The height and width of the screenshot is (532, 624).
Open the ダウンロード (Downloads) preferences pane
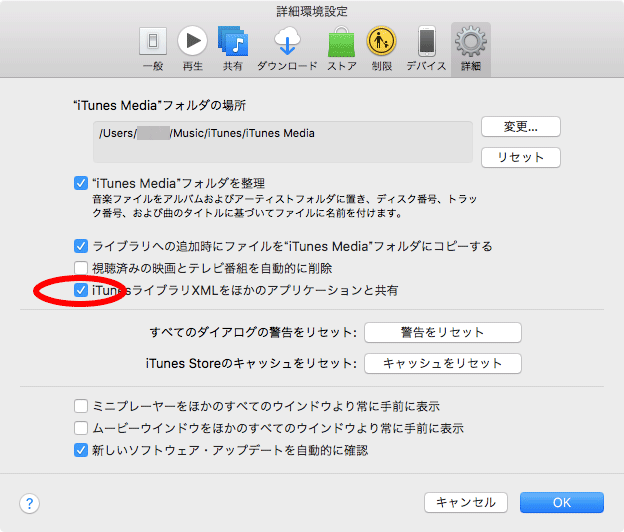click(x=287, y=49)
